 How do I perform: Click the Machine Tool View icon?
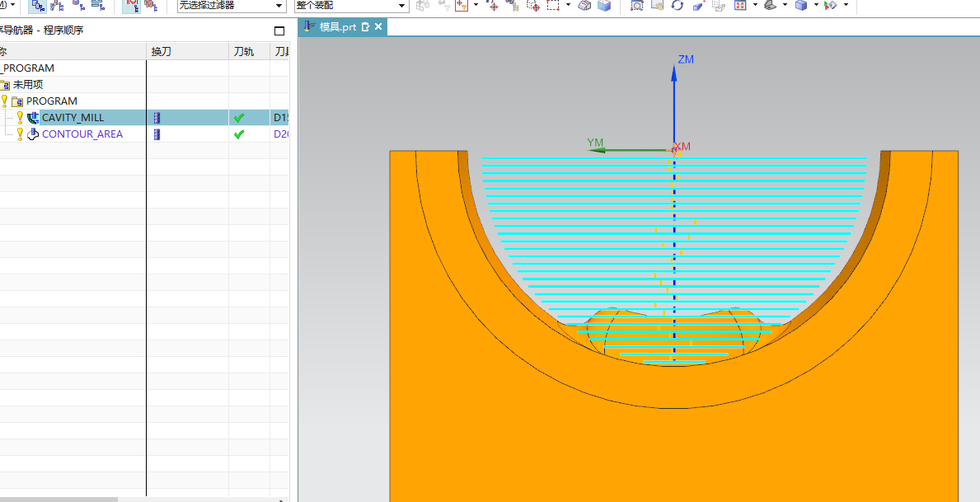tap(58, 6)
